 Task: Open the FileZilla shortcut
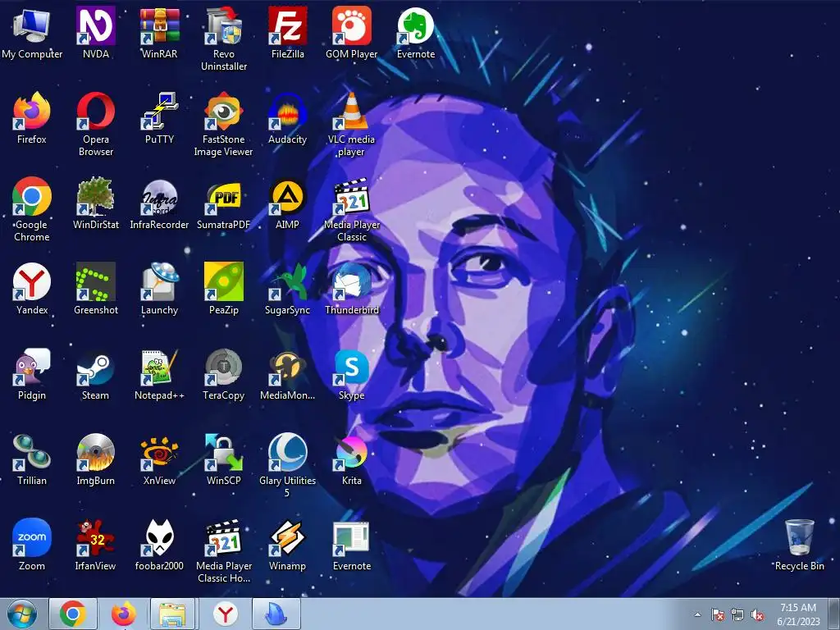288,25
